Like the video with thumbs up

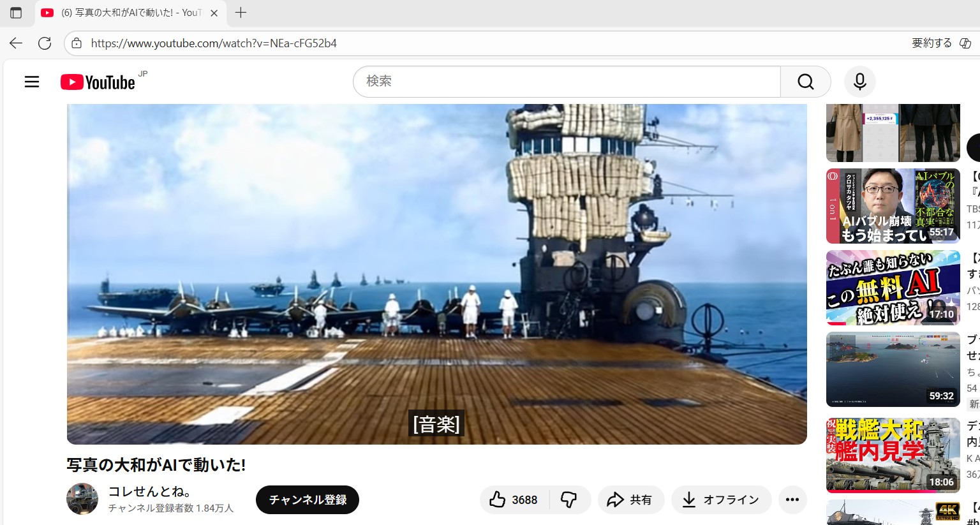click(514, 499)
